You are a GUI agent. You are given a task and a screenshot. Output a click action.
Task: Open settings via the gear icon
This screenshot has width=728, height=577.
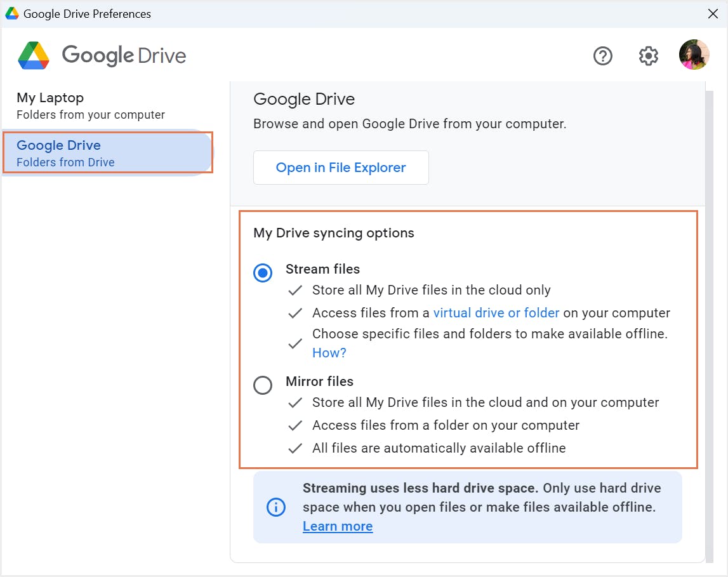[x=648, y=56]
